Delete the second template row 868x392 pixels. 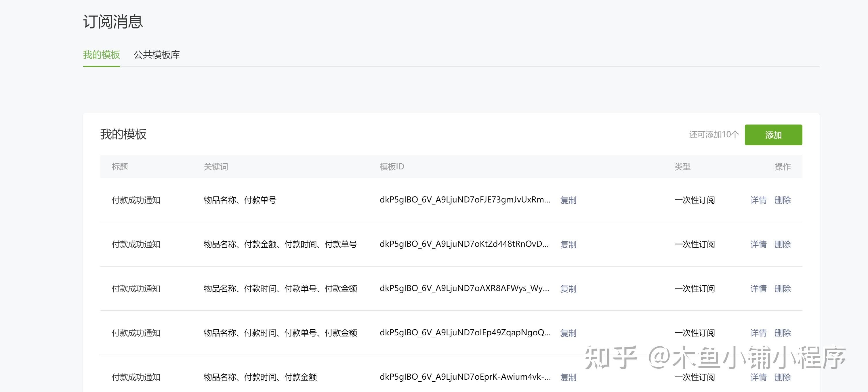[783, 244]
